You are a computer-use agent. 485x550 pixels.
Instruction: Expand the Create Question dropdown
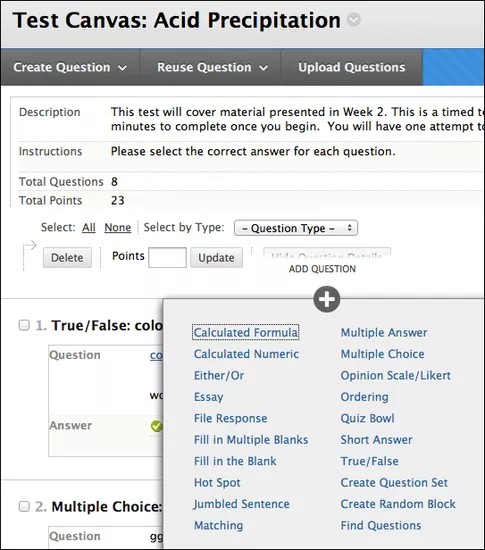70,67
